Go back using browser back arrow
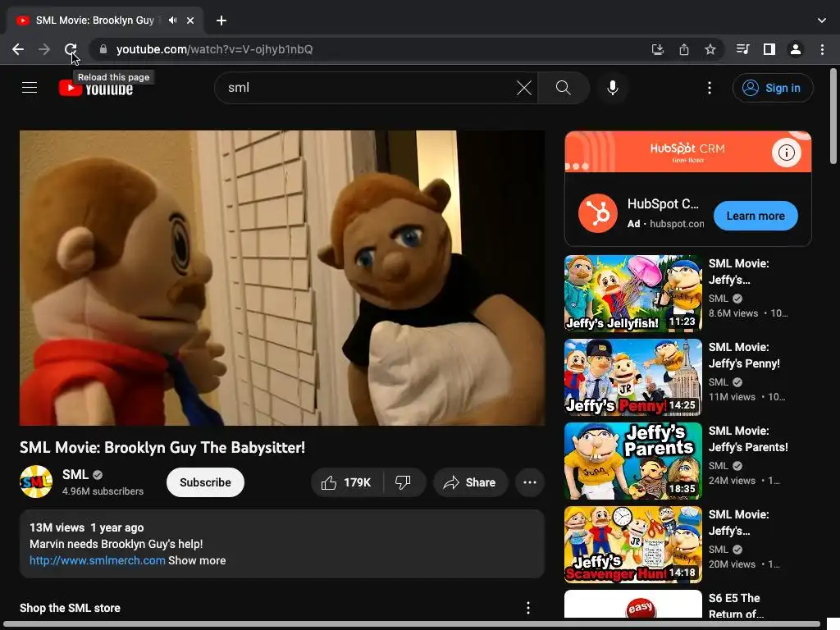Image resolution: width=840 pixels, height=630 pixels. tap(18, 49)
